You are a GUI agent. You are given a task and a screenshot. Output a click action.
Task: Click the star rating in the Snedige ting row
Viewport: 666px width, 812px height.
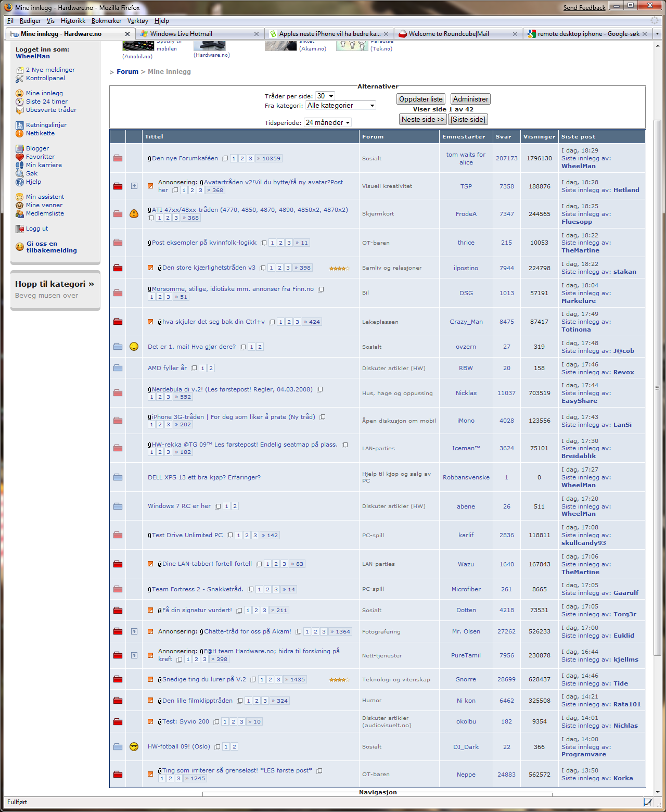339,680
